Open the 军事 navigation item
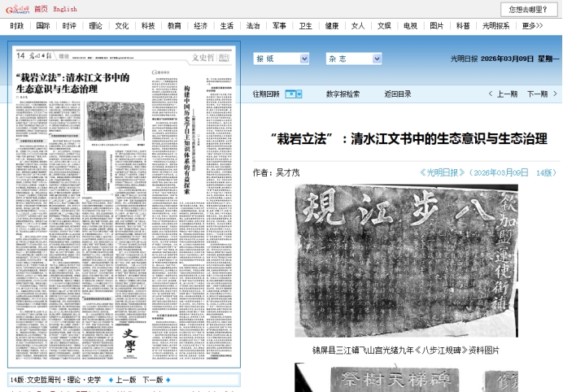The width and height of the screenshot is (563, 392). pyautogui.click(x=278, y=26)
